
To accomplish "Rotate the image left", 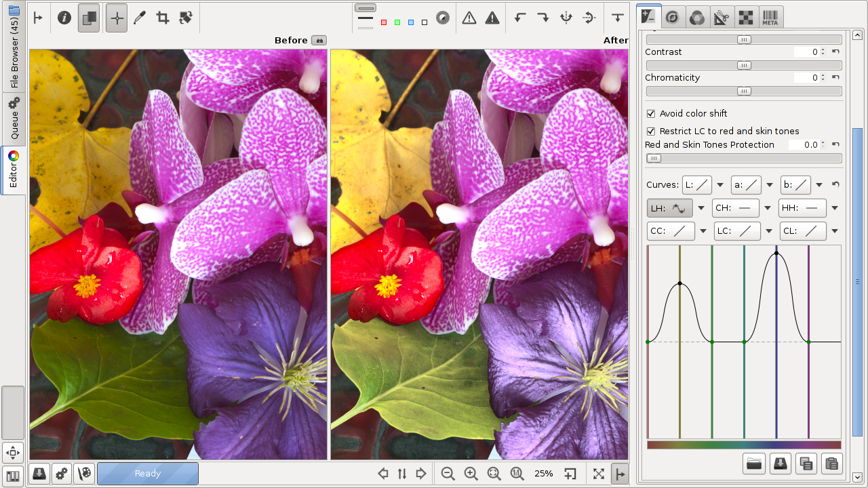I will tap(520, 18).
